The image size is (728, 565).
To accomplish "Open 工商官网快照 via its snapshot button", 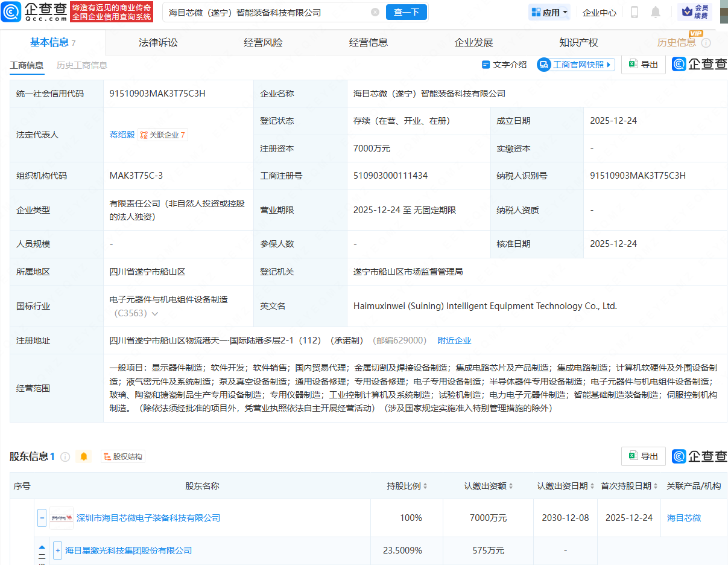I will [575, 64].
